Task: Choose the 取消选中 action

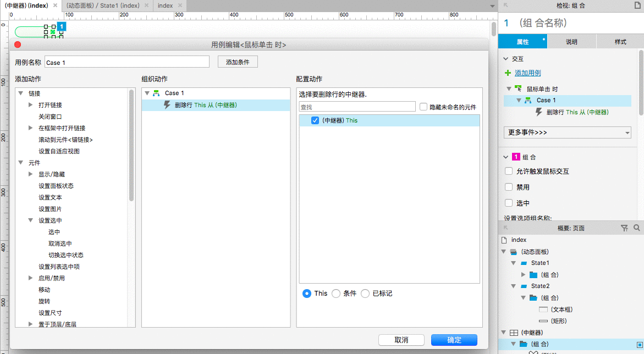Action: point(60,244)
